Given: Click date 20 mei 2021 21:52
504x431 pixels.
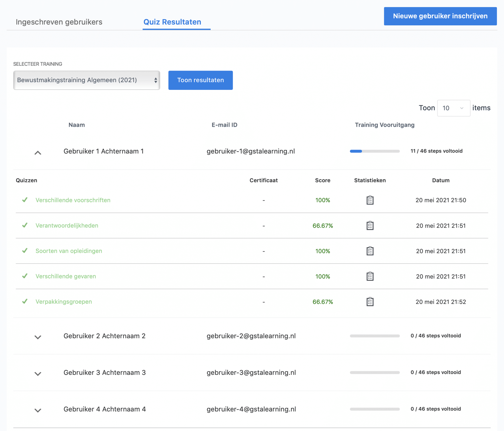Looking at the screenshot, I should (x=441, y=302).
